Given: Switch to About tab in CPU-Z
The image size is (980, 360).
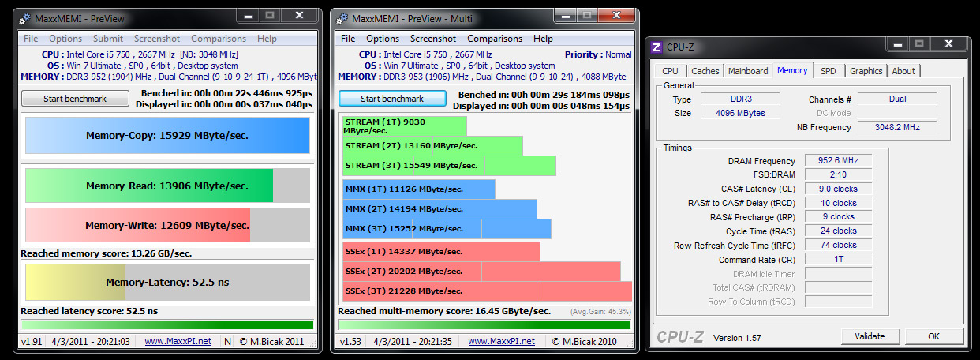Looking at the screenshot, I should [903, 71].
